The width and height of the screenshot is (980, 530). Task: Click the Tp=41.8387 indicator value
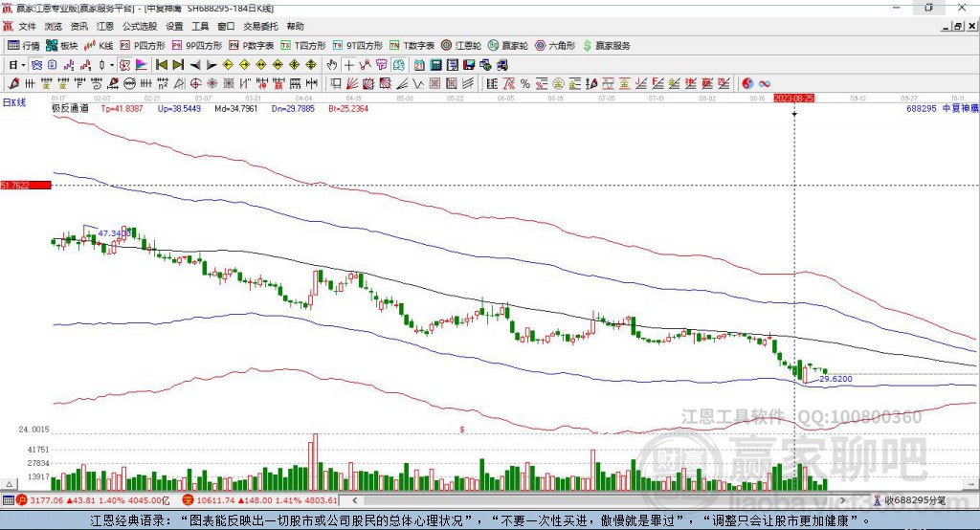[x=122, y=108]
